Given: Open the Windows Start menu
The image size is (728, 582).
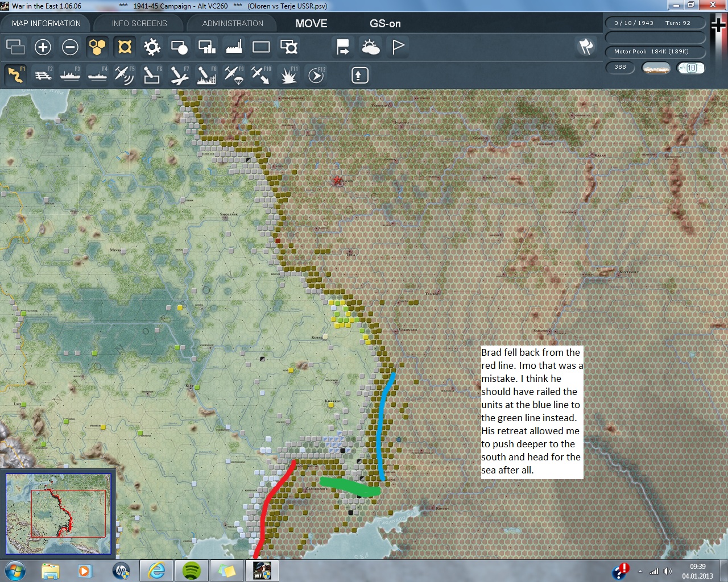Looking at the screenshot, I should [15, 571].
